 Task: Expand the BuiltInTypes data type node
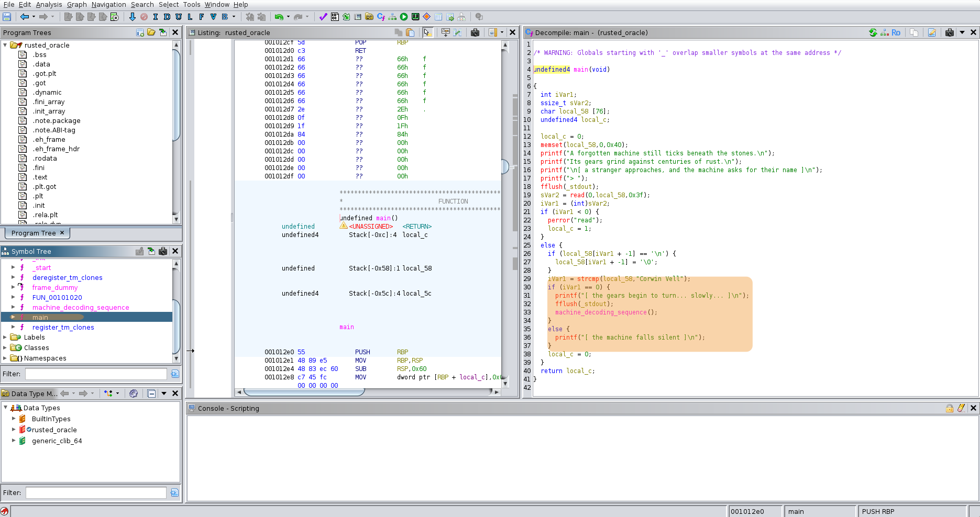point(14,419)
